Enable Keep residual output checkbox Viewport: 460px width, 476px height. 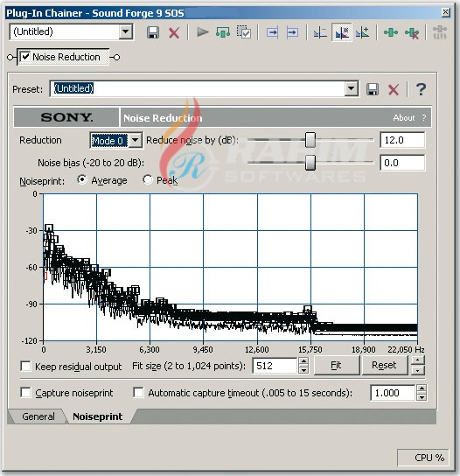point(25,366)
